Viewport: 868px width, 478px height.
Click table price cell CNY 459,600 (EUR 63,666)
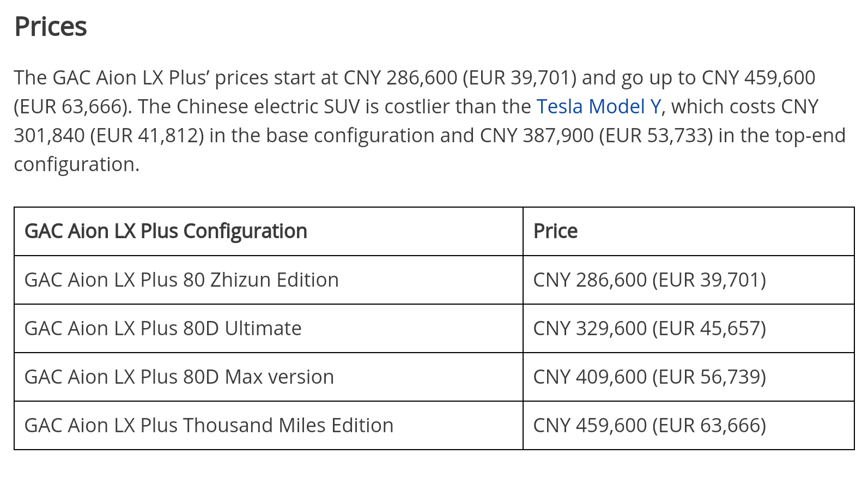point(650,426)
